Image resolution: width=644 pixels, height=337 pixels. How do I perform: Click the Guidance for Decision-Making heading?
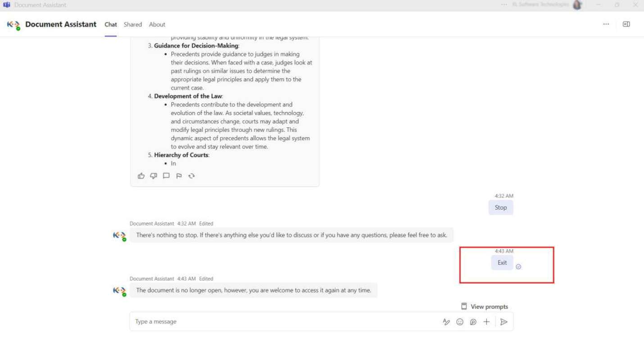click(196, 46)
